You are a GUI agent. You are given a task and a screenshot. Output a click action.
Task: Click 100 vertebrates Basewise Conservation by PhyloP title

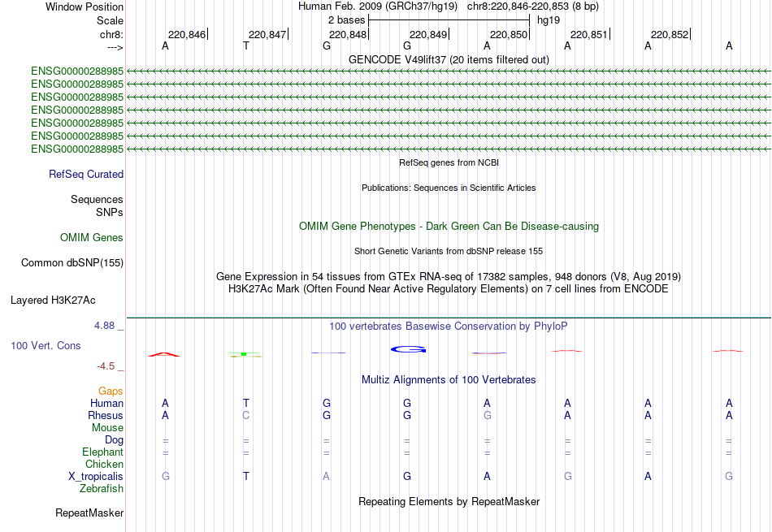point(449,327)
